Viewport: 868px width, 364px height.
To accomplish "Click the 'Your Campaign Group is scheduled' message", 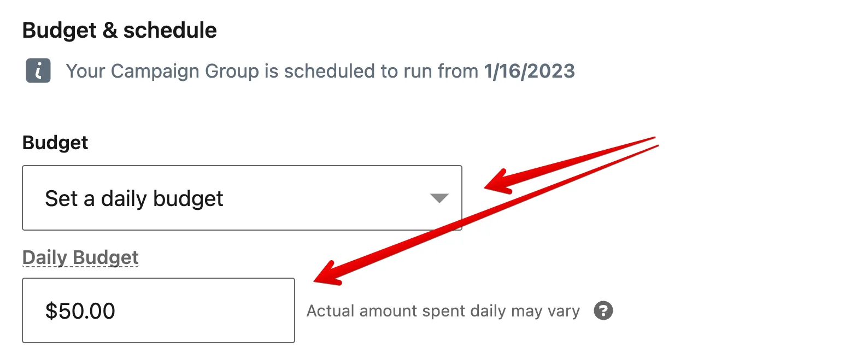I will coord(273,71).
